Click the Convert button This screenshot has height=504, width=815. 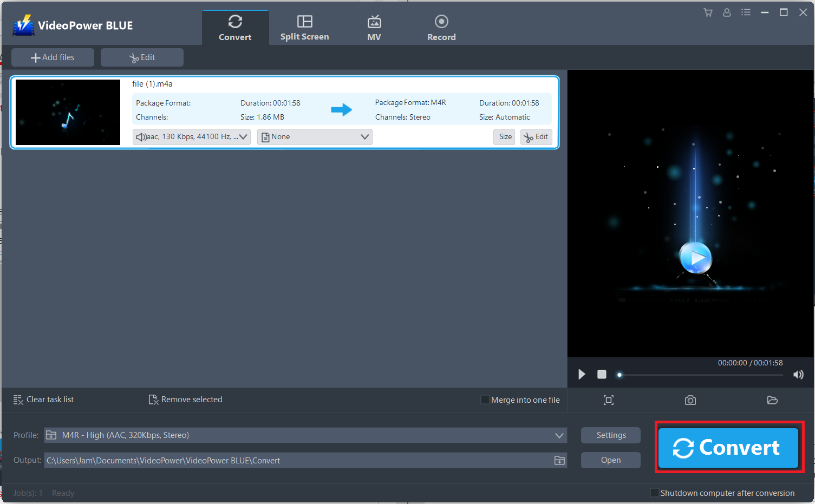point(728,447)
